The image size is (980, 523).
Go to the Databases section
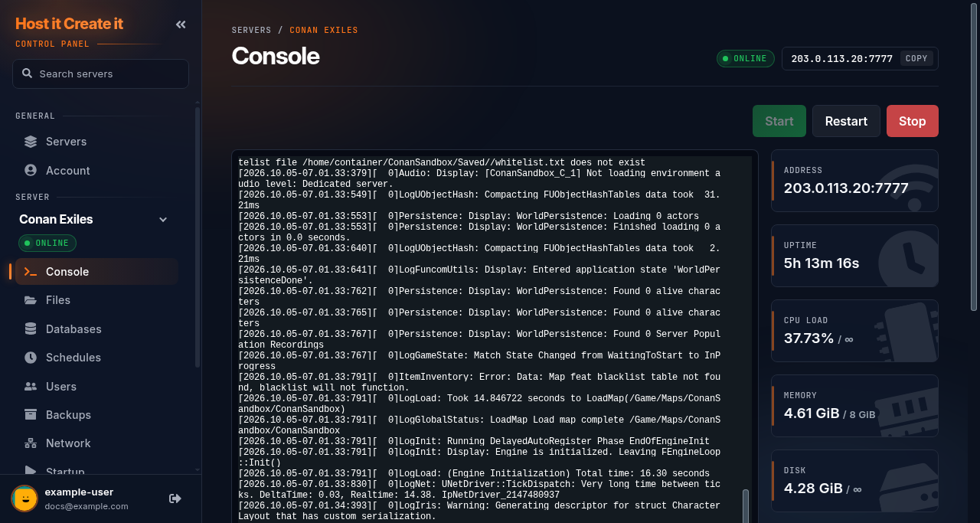coord(96,329)
